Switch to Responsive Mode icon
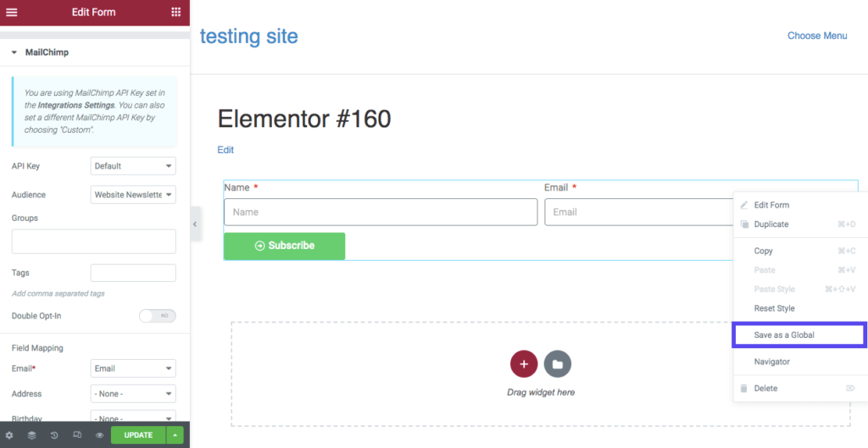The image size is (868, 448). click(x=77, y=435)
